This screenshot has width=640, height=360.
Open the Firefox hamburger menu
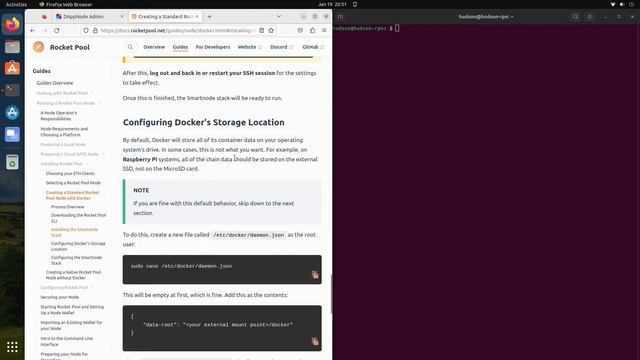pyautogui.click(x=324, y=31)
